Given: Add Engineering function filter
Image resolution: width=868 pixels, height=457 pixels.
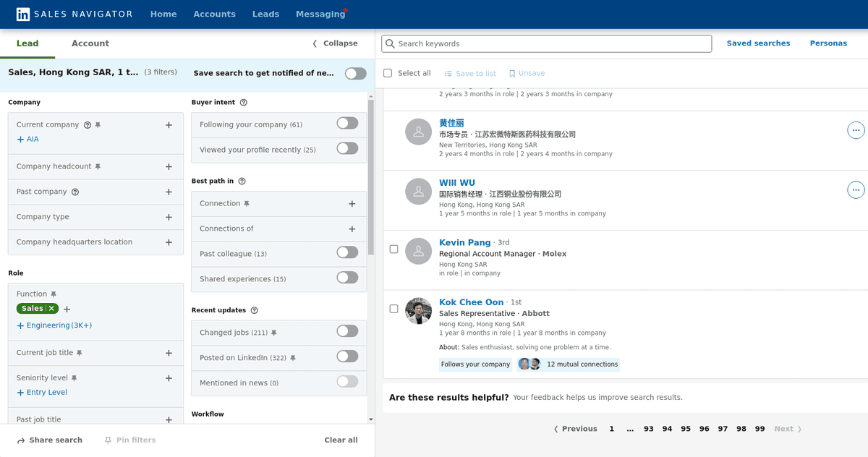Looking at the screenshot, I should [54, 326].
